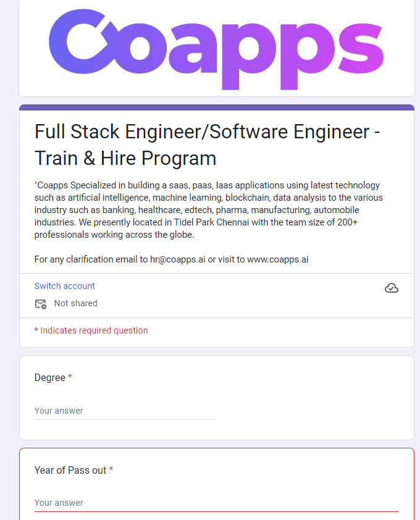Focus the Degree answer field
This screenshot has width=420, height=520.
tap(125, 411)
